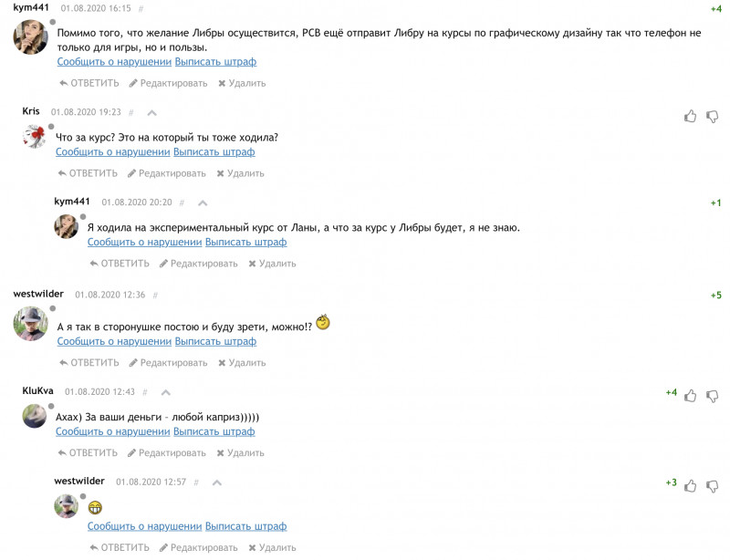Reply to kym441's top comment via ОТВЕТИТЬ

tap(89, 83)
